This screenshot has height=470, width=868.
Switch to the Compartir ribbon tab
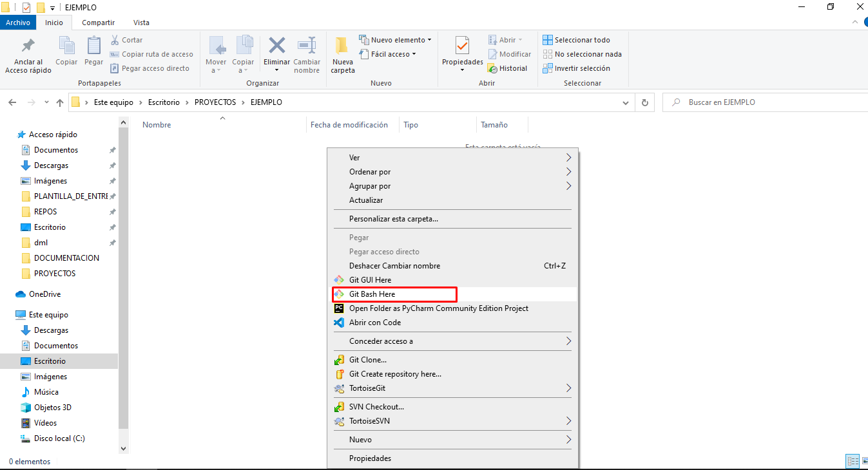pos(99,23)
